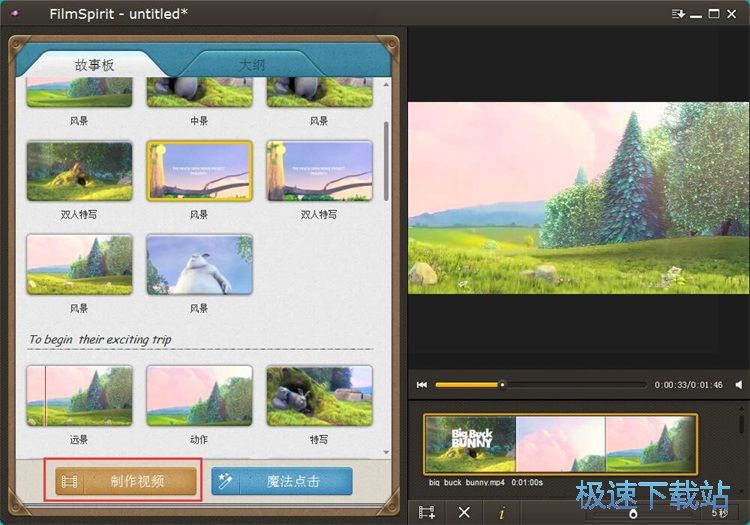Screen dimensions: 750x525
Task: Click the 制作视频 button
Action: pos(126,481)
